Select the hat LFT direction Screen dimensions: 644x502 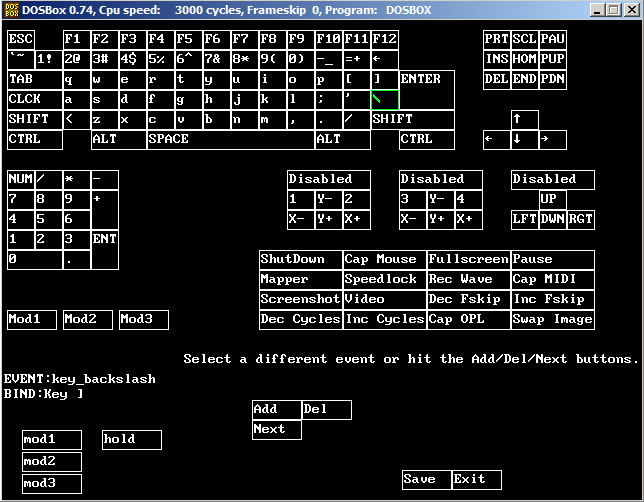point(525,219)
